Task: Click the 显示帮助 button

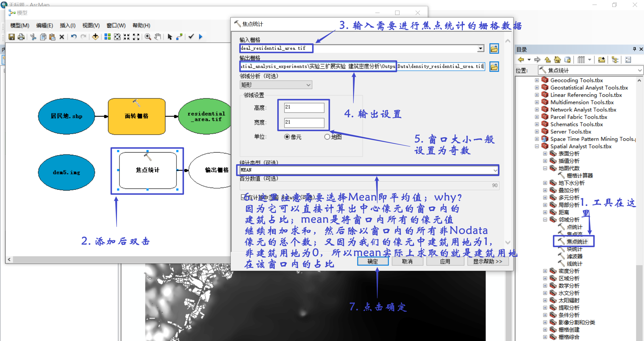Action: [488, 262]
